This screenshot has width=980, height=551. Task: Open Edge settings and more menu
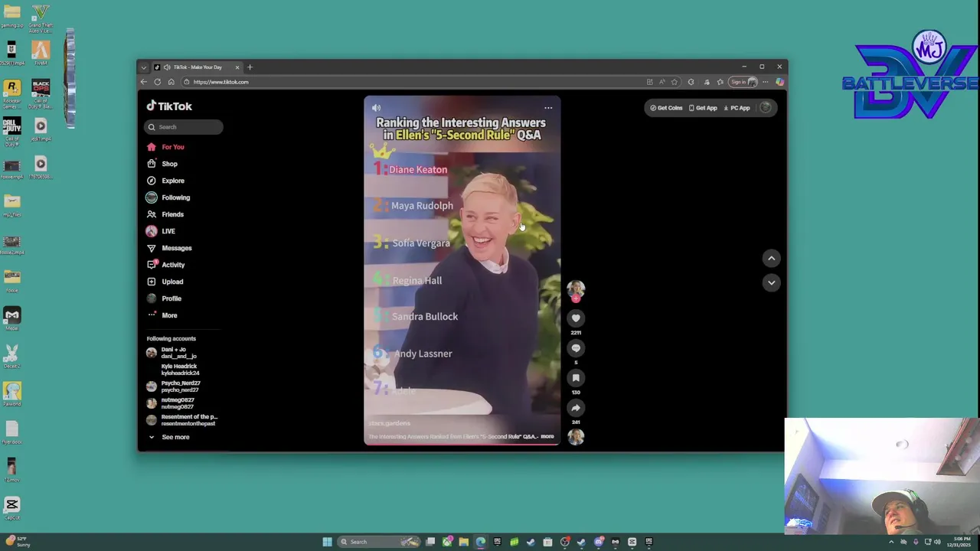point(765,82)
